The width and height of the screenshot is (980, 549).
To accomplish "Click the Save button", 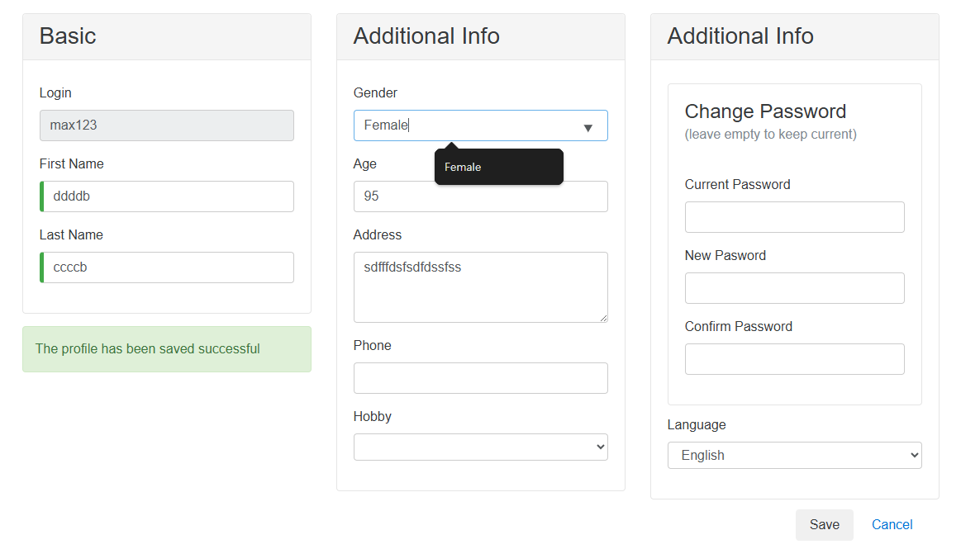I will click(824, 524).
